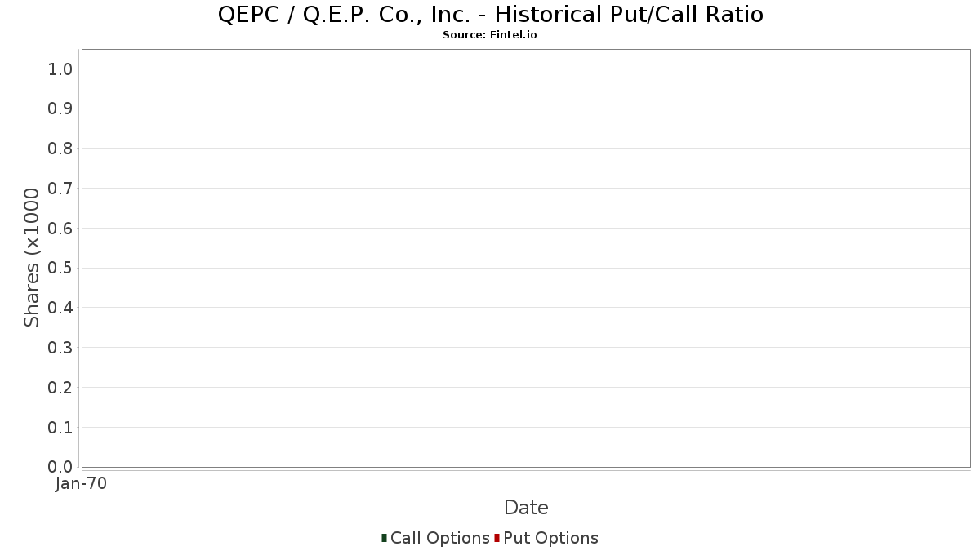Click the 0.2 y-axis label
980x551 pixels.
pos(61,388)
